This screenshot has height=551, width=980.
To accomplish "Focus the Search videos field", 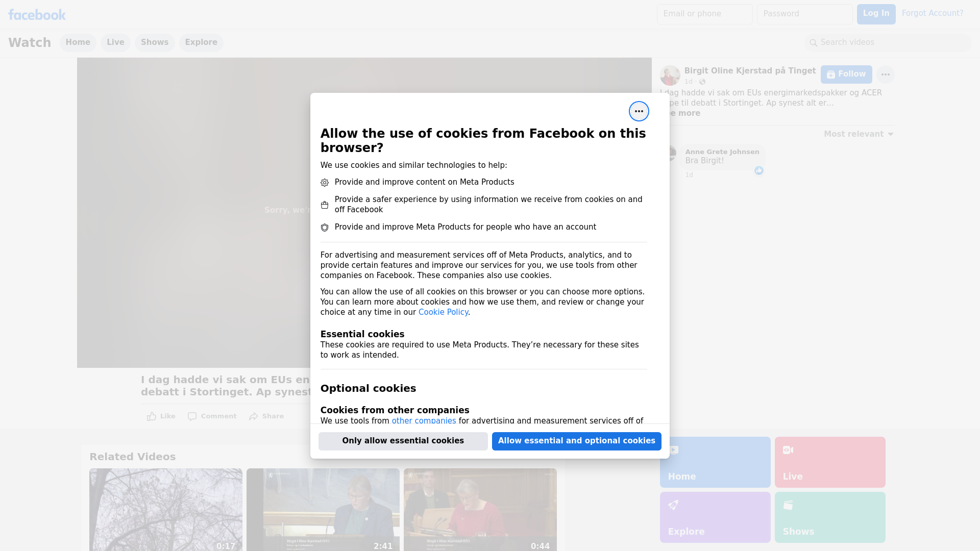I will pos(888,42).
